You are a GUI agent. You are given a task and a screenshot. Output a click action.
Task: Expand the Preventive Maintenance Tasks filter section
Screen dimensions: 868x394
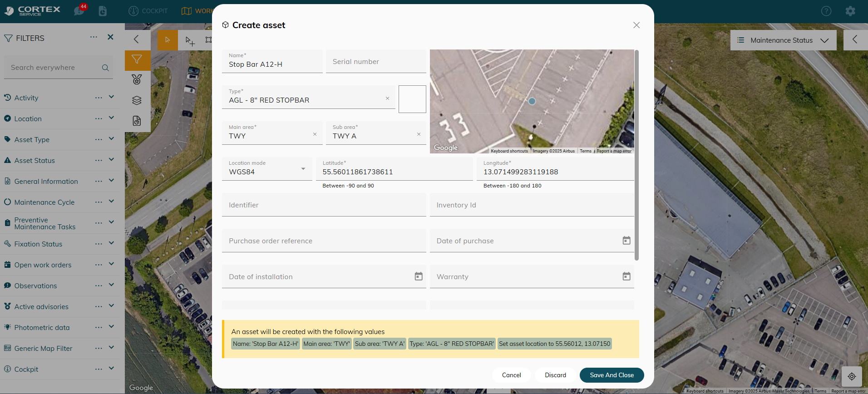pyautogui.click(x=111, y=222)
